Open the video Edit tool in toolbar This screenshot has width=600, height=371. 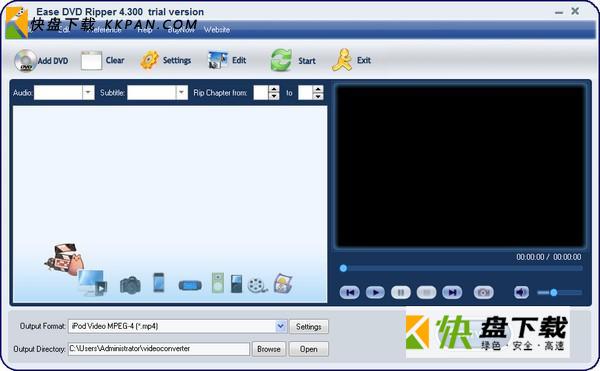(218, 60)
